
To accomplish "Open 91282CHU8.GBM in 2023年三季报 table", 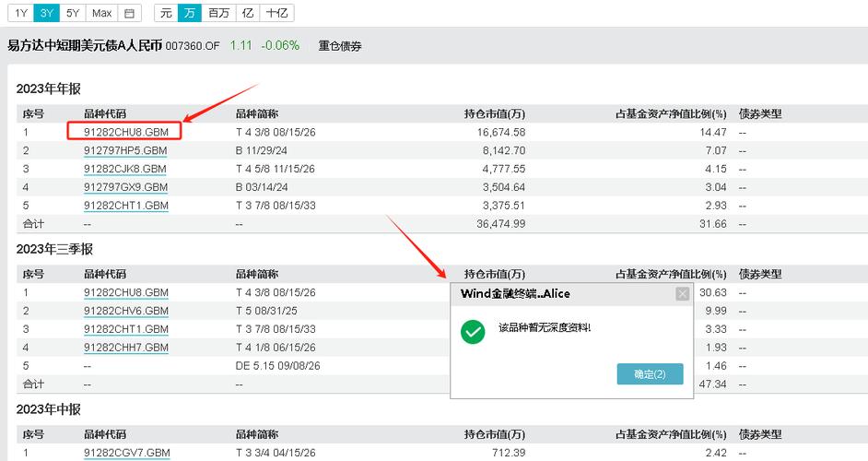I will tap(125, 292).
